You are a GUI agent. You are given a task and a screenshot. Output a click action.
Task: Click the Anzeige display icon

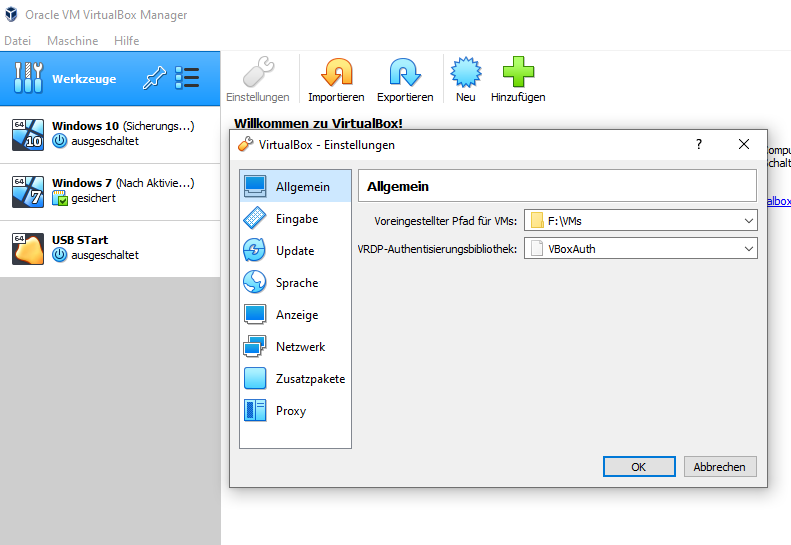[255, 314]
